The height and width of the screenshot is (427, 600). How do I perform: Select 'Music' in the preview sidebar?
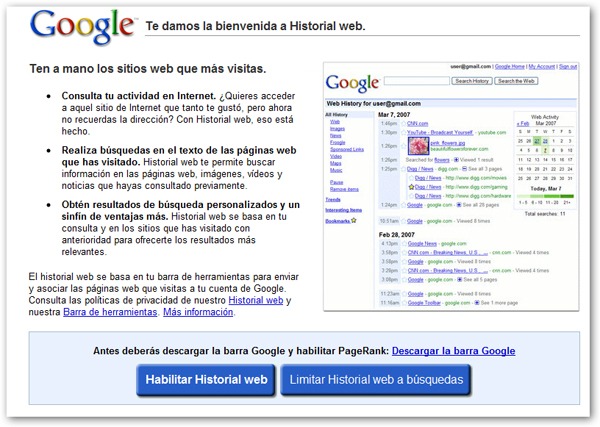(336, 170)
